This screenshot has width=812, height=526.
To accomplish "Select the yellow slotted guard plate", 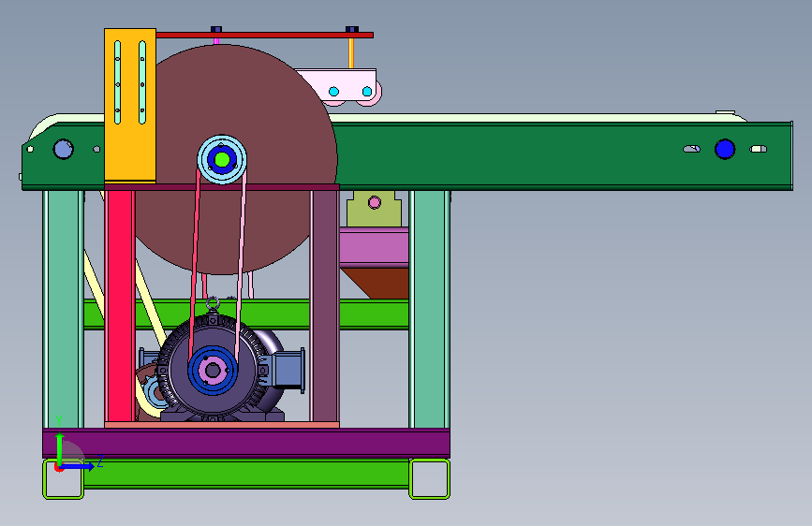I will 130,105.
